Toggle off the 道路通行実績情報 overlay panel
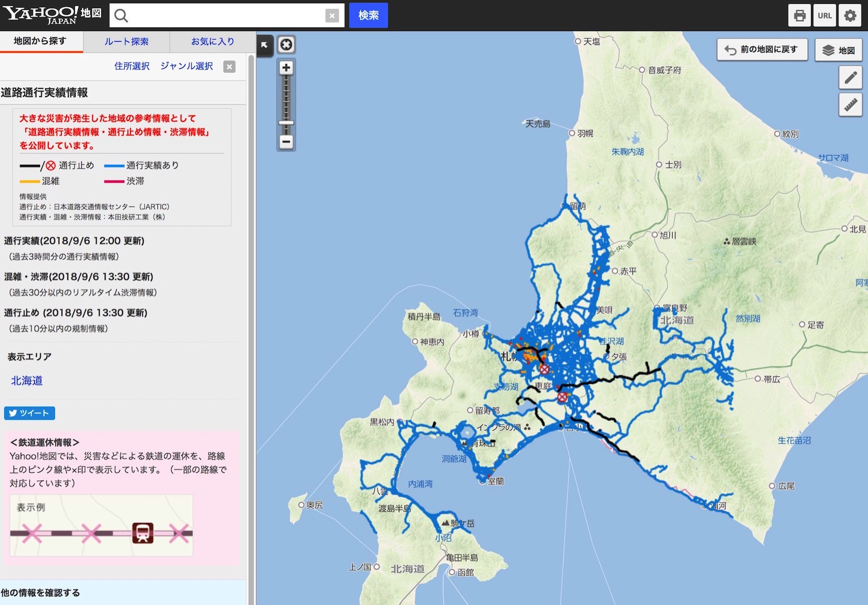The height and width of the screenshot is (605, 868). [x=229, y=67]
